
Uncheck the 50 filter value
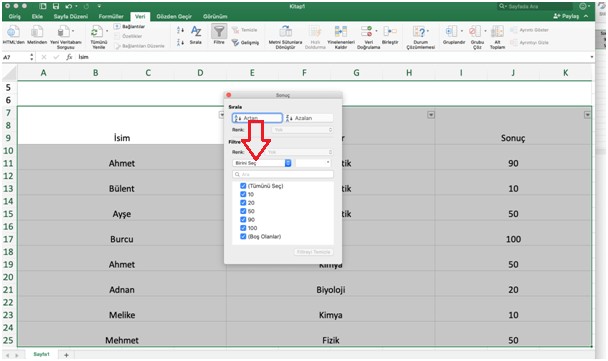pos(243,211)
